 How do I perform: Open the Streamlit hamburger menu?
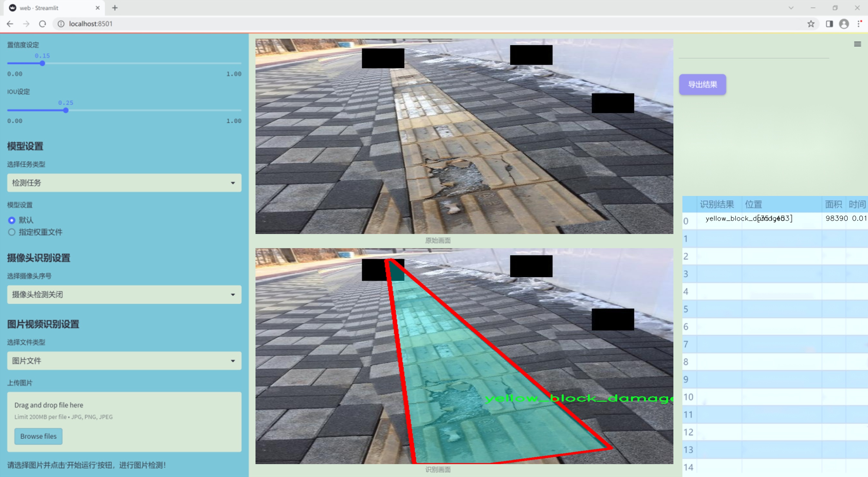pyautogui.click(x=857, y=44)
